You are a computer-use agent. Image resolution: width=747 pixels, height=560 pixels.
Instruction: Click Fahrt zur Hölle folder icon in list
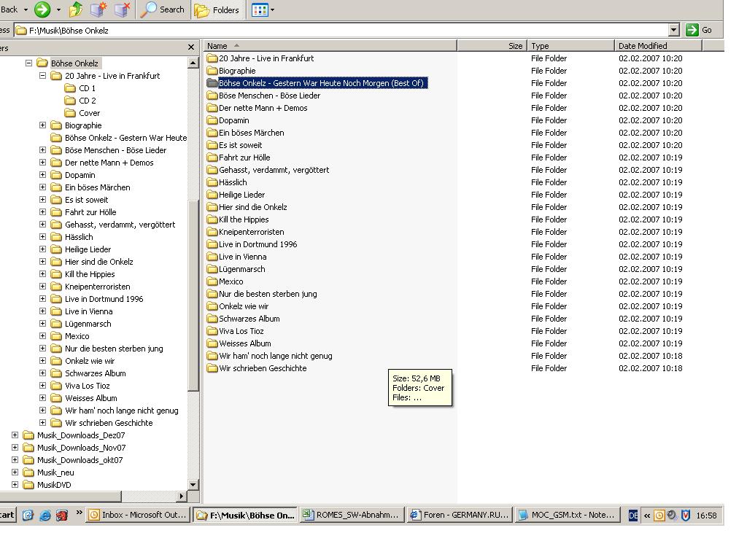coord(212,157)
